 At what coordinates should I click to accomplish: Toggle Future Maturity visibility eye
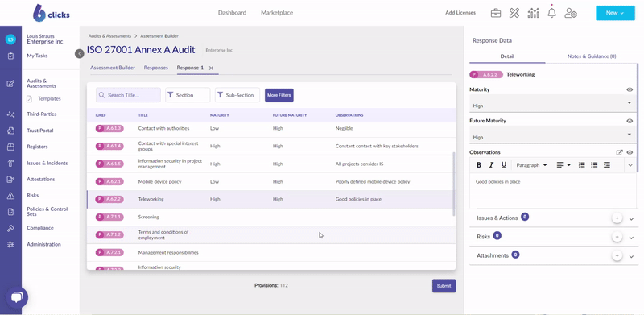[630, 122]
